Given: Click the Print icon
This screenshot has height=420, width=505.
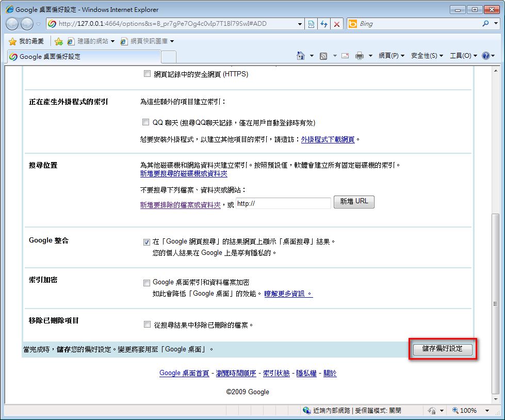Looking at the screenshot, I should 360,56.
